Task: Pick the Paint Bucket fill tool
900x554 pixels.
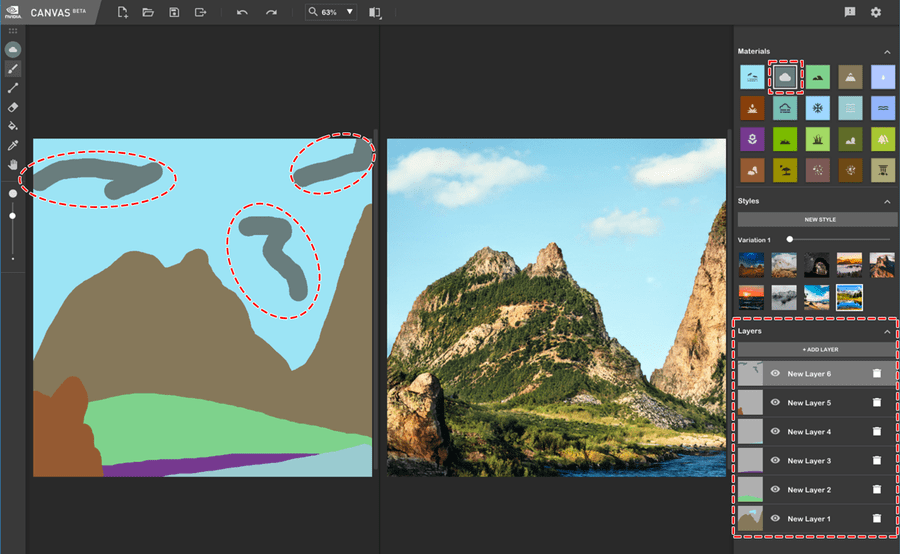Action: 13,126
